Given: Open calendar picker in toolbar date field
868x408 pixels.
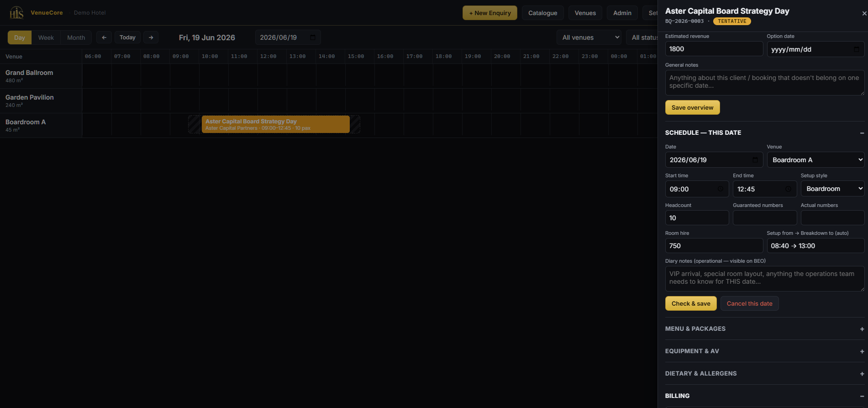Looking at the screenshot, I should (313, 37).
